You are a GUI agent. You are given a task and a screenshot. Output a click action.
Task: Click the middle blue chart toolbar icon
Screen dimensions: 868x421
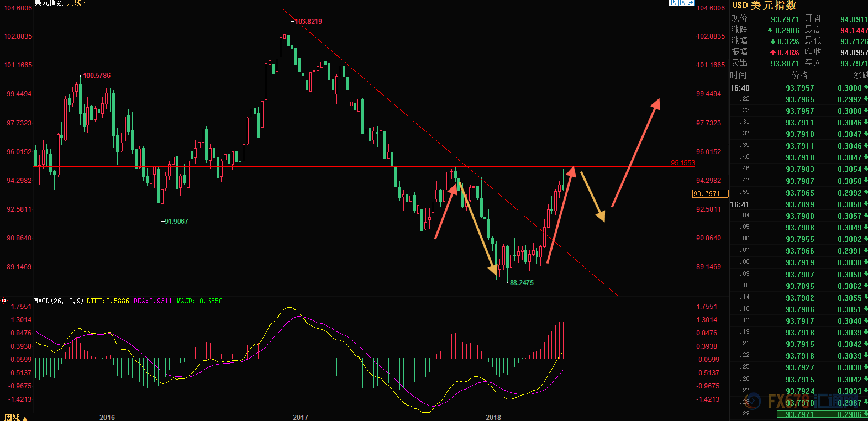(x=682, y=3)
